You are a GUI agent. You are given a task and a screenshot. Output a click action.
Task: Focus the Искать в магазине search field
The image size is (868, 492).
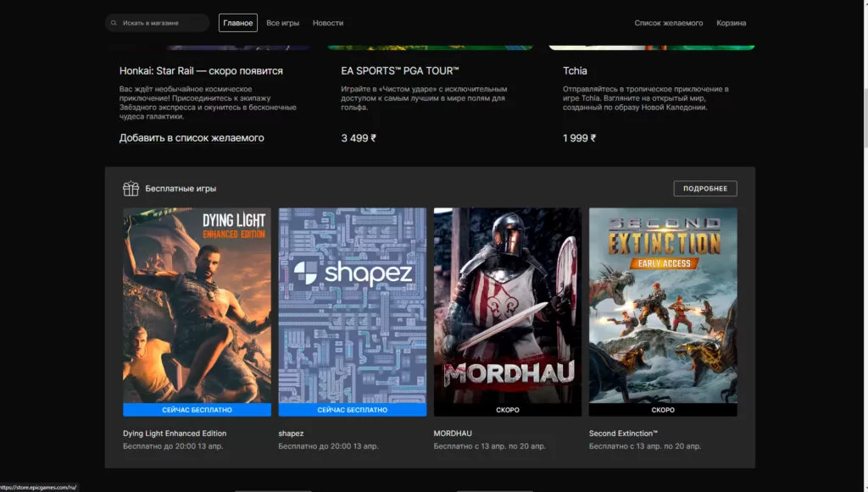161,23
